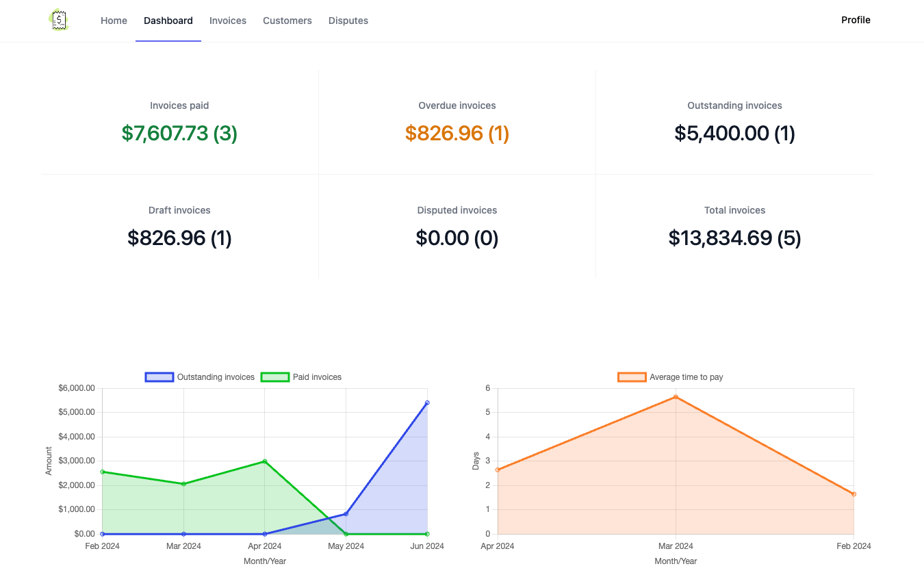Click the invoice app logo icon
Image resolution: width=924 pixels, height=588 pixels.
coord(59,20)
